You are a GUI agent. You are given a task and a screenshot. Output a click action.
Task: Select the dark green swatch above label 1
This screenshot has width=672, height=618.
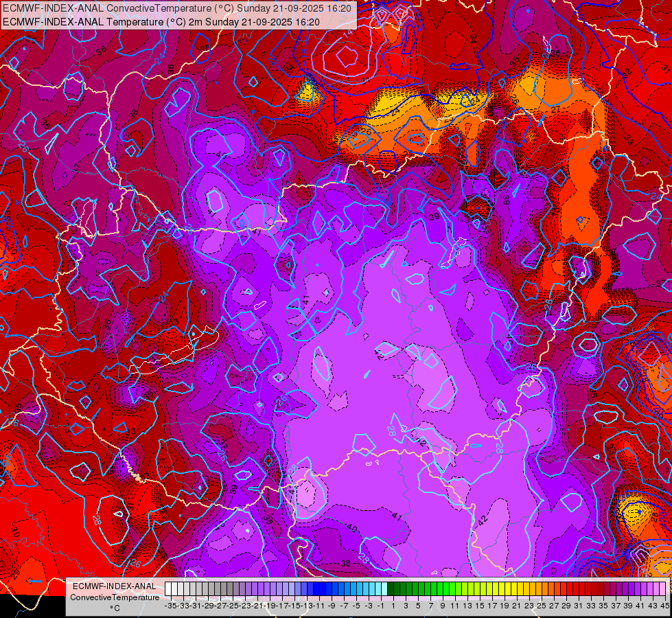pyautogui.click(x=391, y=588)
